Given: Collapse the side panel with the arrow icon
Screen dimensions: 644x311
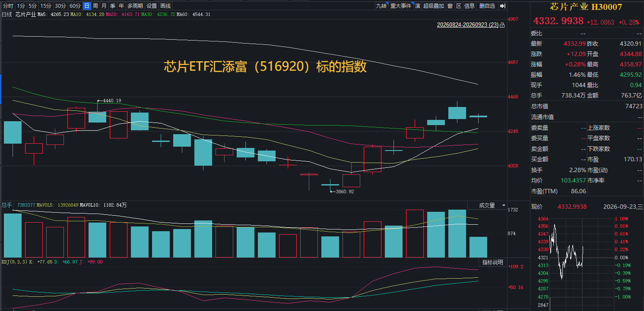Looking at the screenshot, I should pos(502,6).
